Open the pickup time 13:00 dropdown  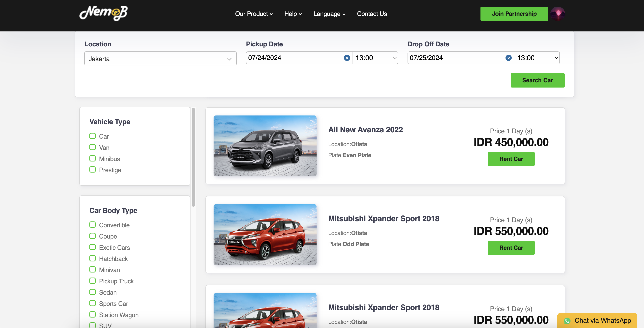pos(375,58)
